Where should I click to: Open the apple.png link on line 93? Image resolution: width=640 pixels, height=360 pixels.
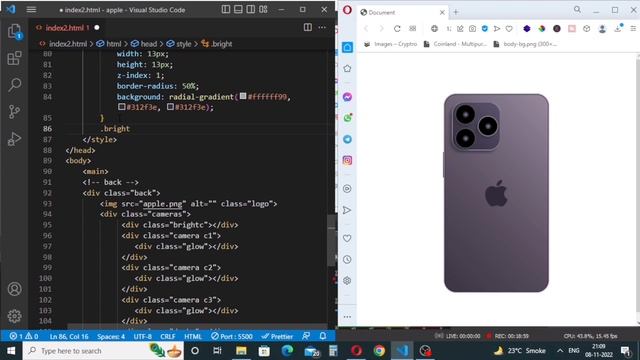(x=162, y=204)
